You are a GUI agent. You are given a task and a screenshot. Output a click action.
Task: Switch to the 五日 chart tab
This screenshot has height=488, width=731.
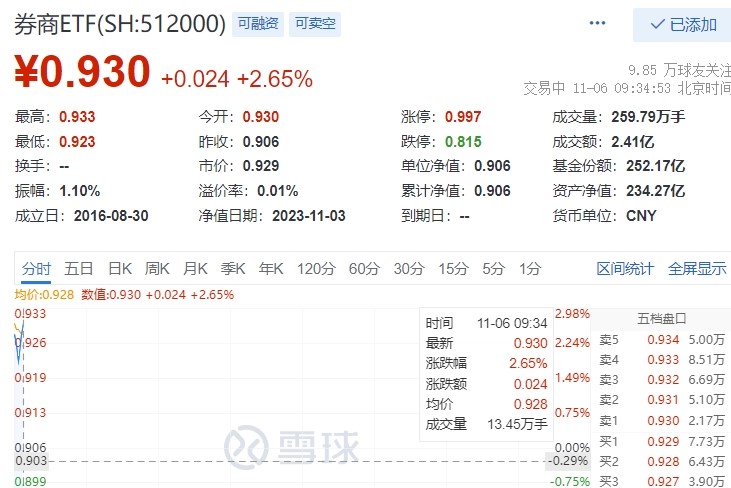click(78, 269)
